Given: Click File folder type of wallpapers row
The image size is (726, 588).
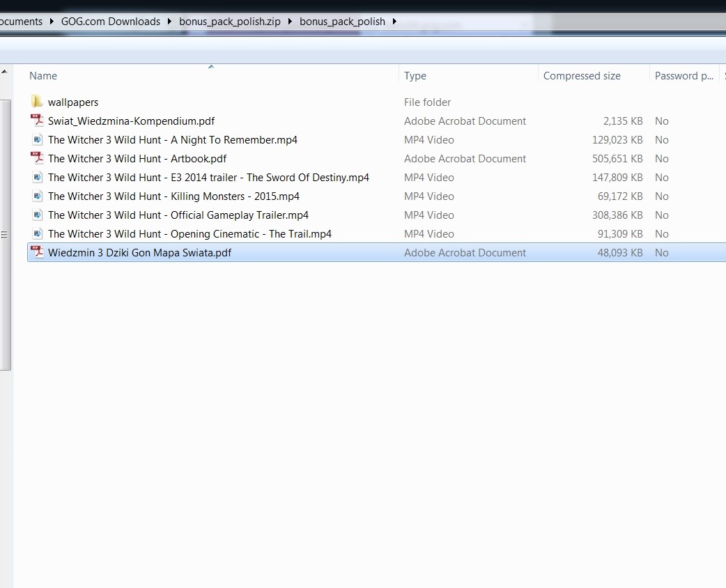Looking at the screenshot, I should pyautogui.click(x=427, y=102).
